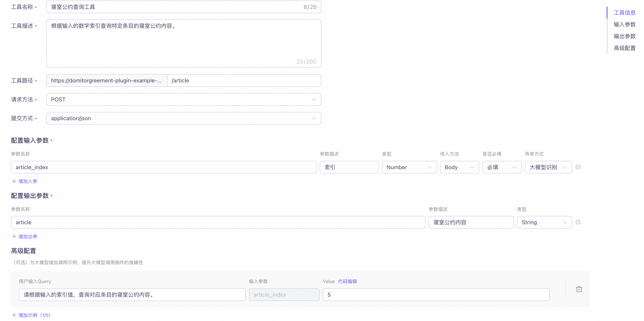Remove the article_index input parameter row

pyautogui.click(x=578, y=167)
